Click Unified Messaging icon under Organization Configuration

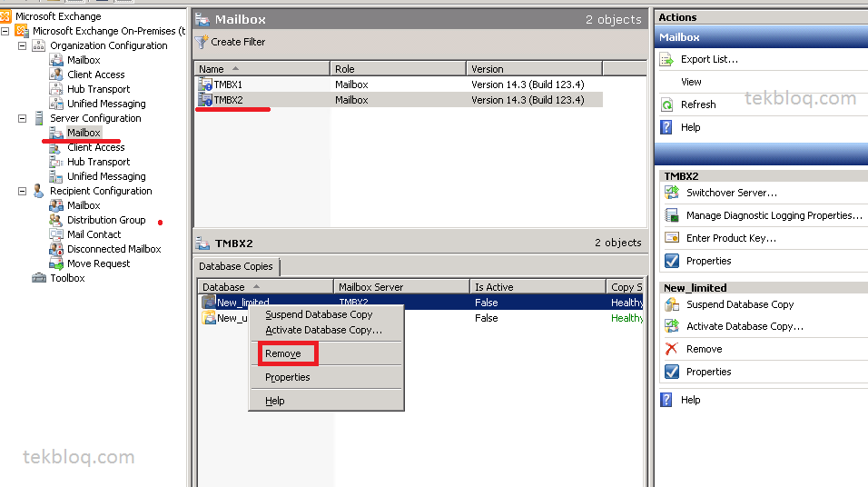56,103
